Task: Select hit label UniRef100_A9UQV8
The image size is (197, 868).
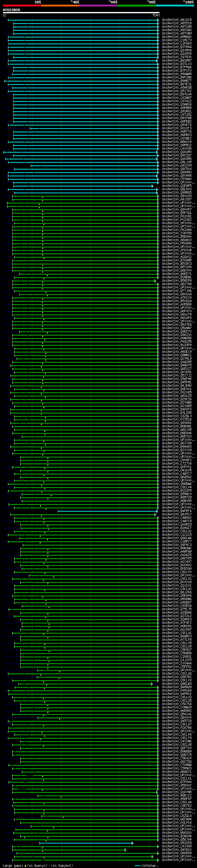Action: tap(177, 853)
